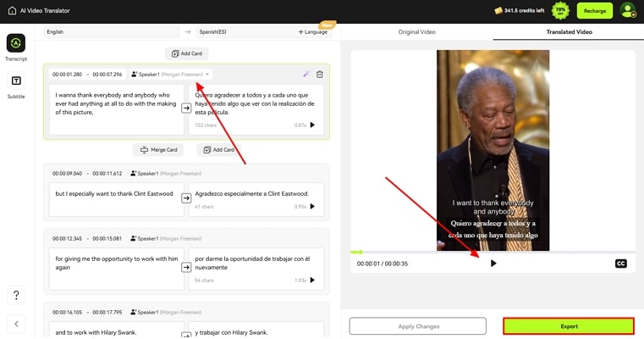Open the help question mark icon
The width and height of the screenshot is (644, 339).
coord(16,295)
